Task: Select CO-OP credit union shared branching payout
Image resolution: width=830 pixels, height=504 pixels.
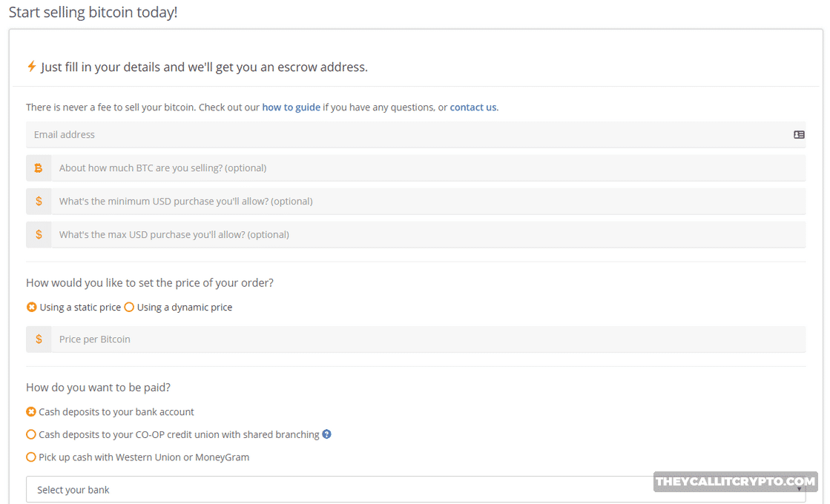Action: 30,434
